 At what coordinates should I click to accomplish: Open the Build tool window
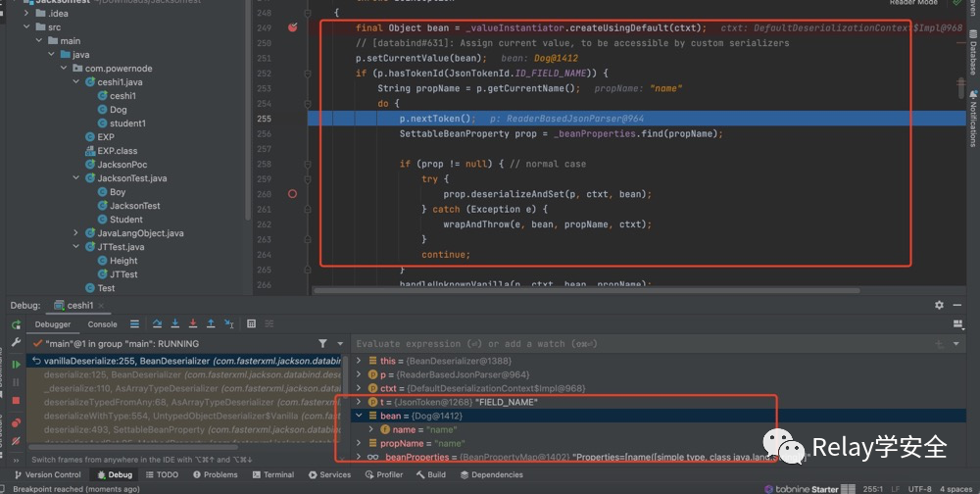click(x=430, y=474)
